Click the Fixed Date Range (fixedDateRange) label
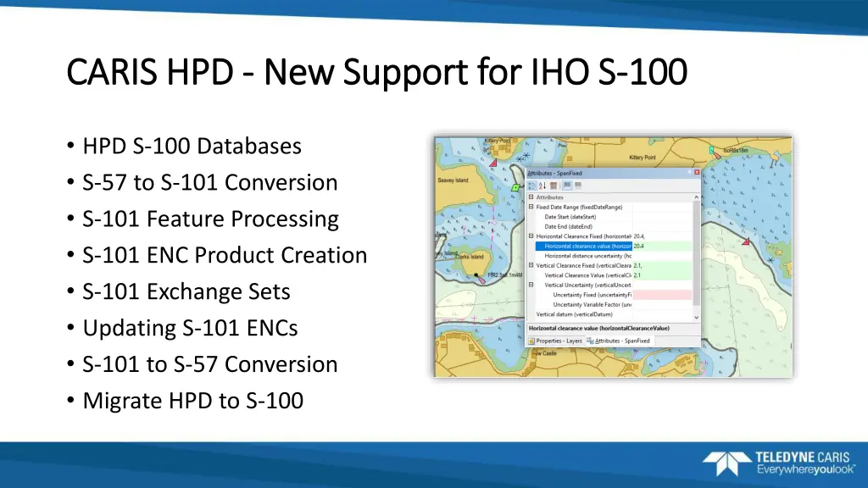 coord(579,207)
